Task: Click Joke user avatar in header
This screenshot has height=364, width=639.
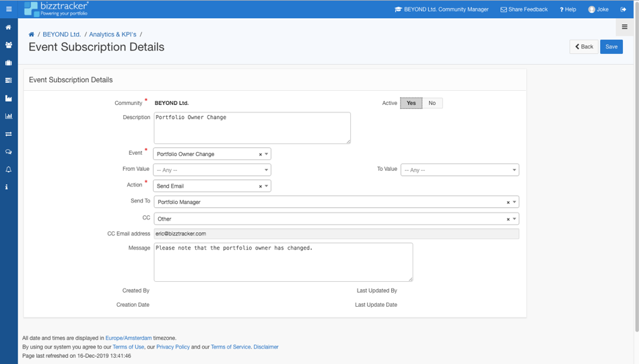Action: 591,9
